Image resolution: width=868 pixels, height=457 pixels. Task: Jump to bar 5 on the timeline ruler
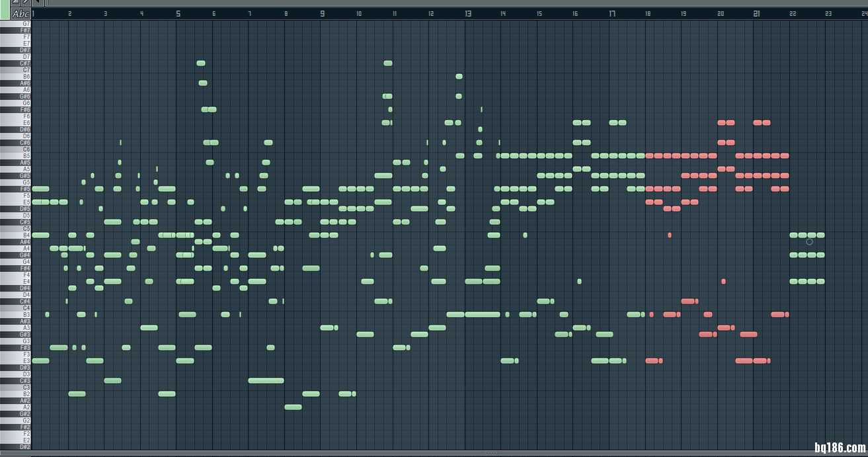click(178, 13)
